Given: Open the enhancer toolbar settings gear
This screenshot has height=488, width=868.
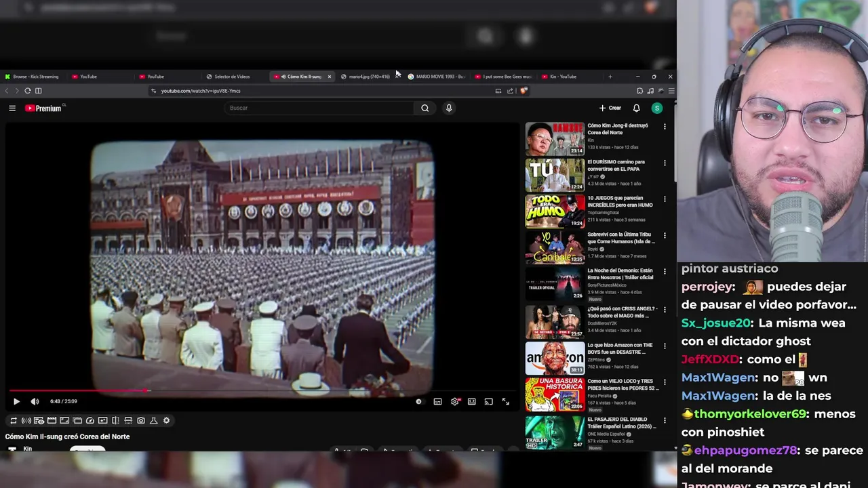Looking at the screenshot, I should point(166,420).
